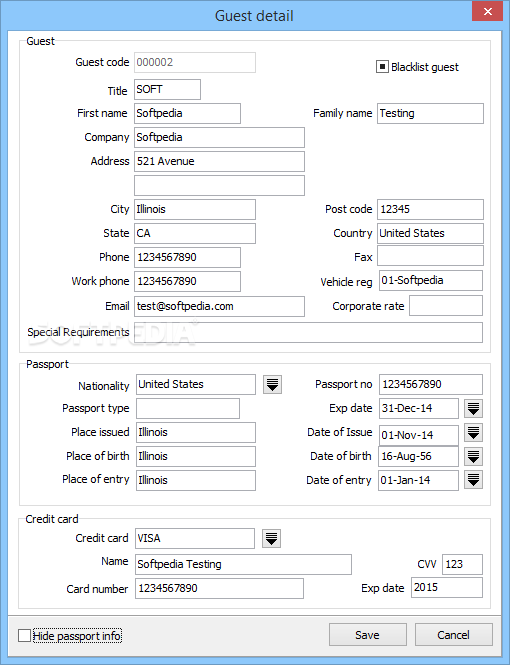Open the Nationality dropdown list
Viewport: 510px width, 665px height.
(x=272, y=385)
